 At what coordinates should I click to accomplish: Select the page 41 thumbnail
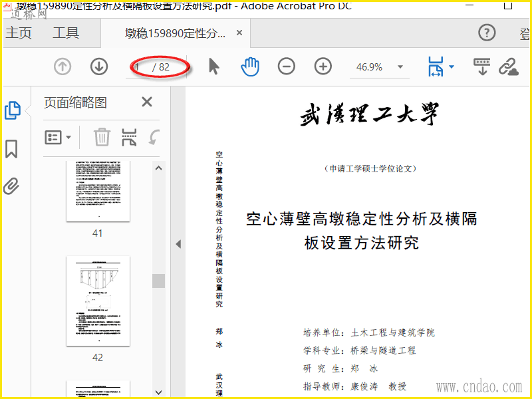pos(98,191)
